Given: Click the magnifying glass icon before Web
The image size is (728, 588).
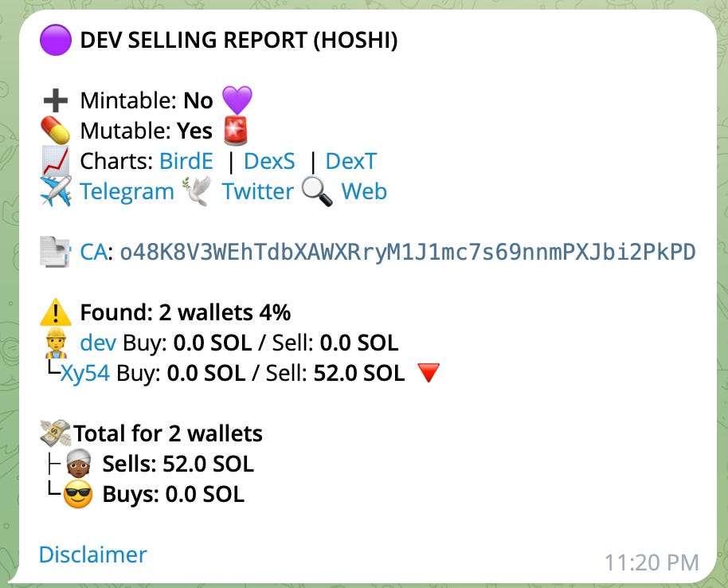Looking at the screenshot, I should click(317, 191).
